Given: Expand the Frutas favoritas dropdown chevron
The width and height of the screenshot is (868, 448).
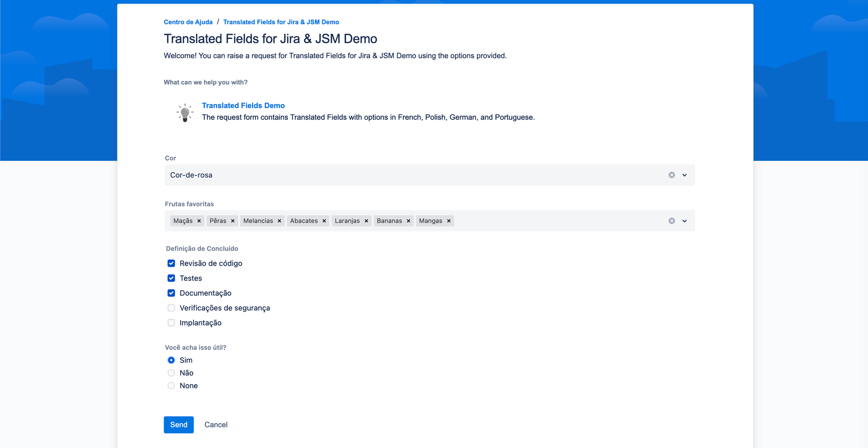Looking at the screenshot, I should click(x=684, y=221).
